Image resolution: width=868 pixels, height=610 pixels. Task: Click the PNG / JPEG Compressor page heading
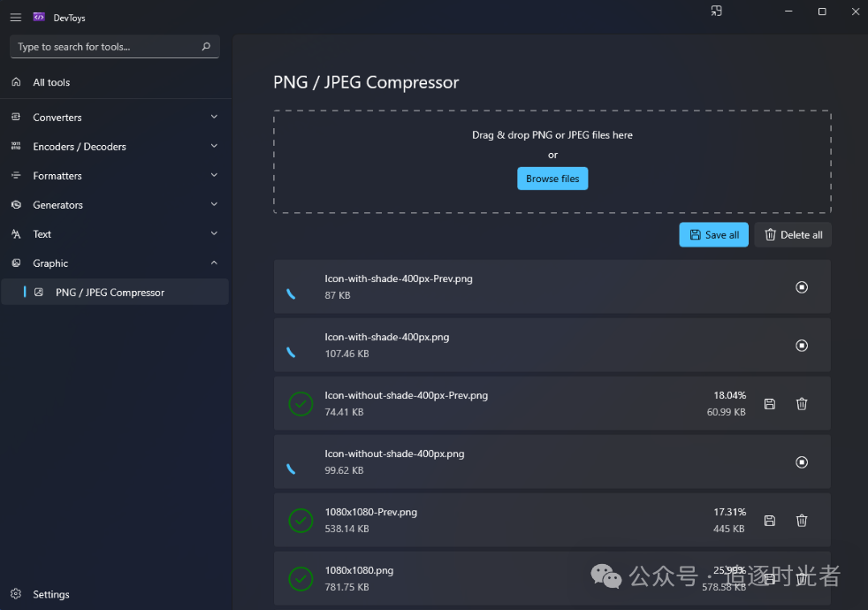(x=366, y=82)
